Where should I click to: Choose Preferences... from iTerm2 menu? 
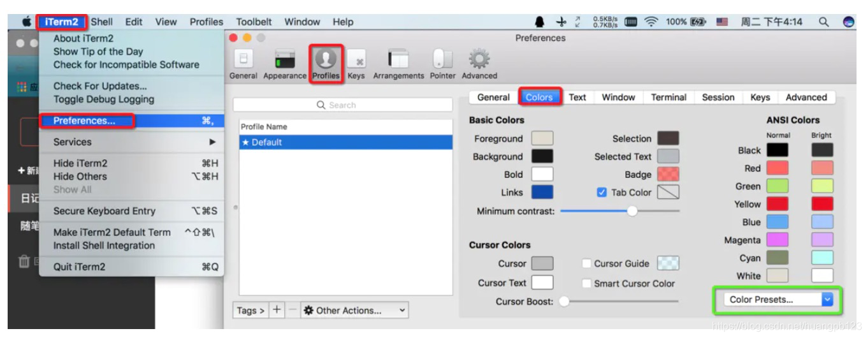(x=131, y=120)
